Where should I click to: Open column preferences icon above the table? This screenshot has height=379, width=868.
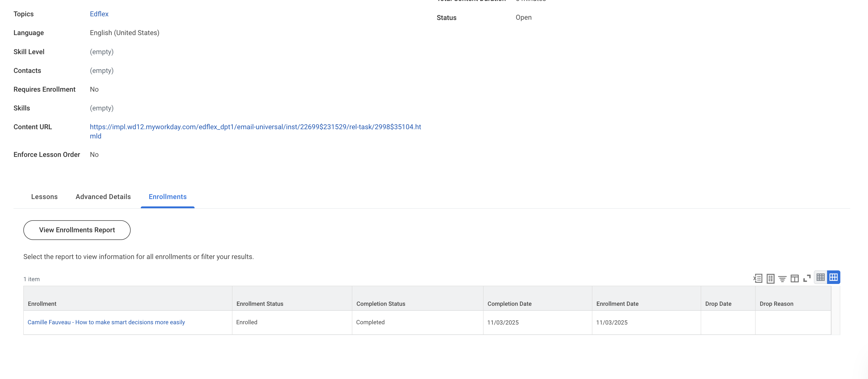point(795,278)
